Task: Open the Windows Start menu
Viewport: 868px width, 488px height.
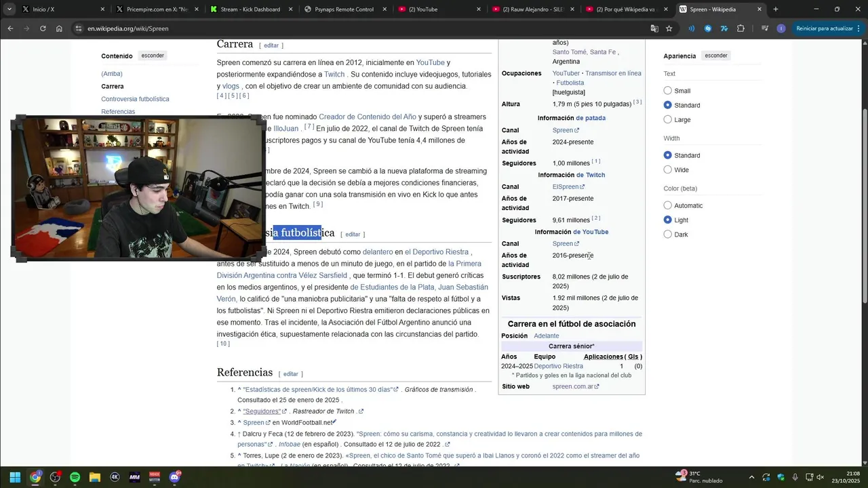Action: point(15,477)
